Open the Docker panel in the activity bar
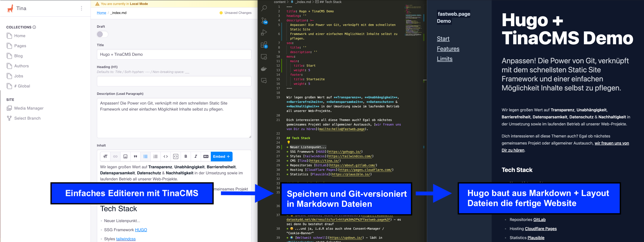 (263, 68)
